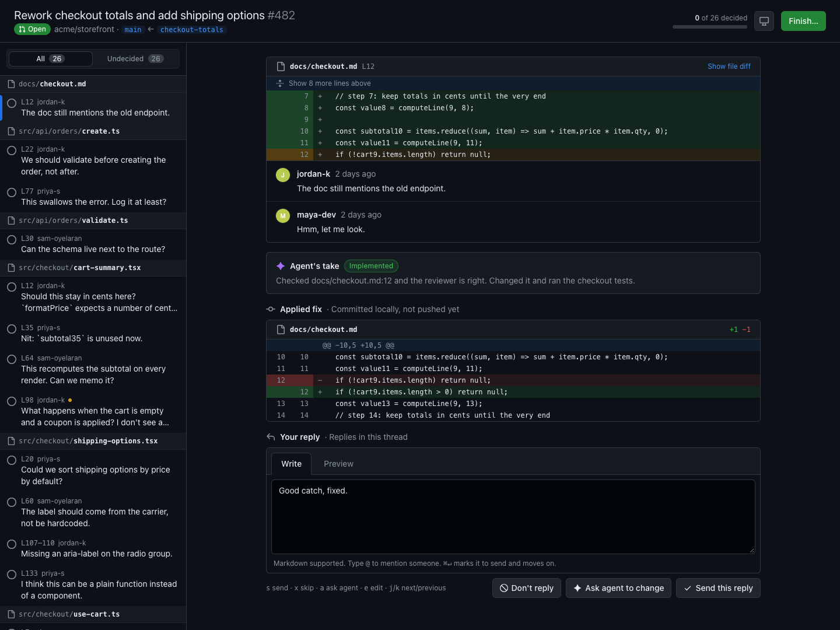The width and height of the screenshot is (840, 630).
Task: Switch to the All 26 filter tab
Action: (51, 59)
